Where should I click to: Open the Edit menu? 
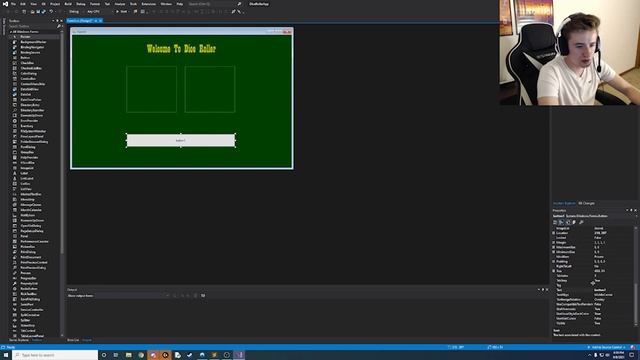(23, 4)
